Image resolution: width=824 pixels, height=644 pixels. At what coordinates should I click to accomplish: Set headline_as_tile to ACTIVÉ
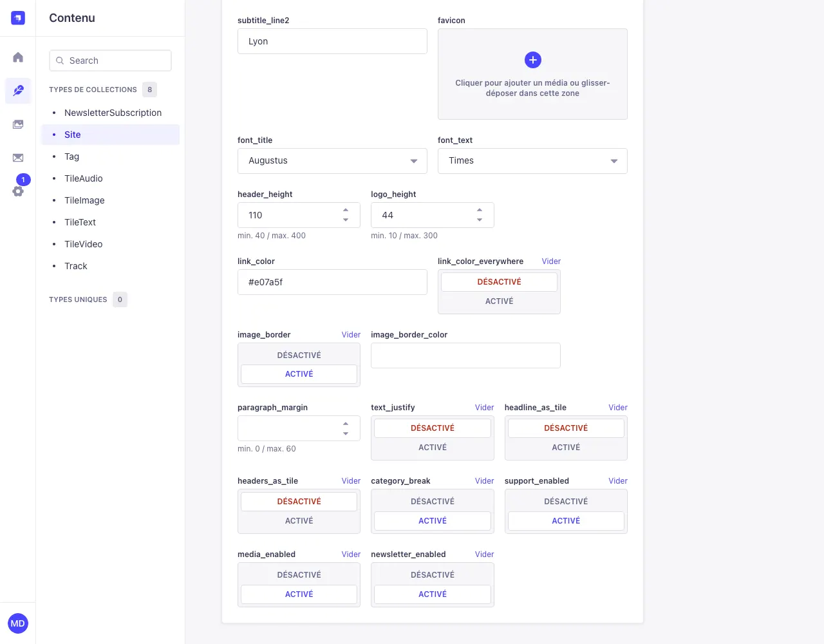click(566, 448)
